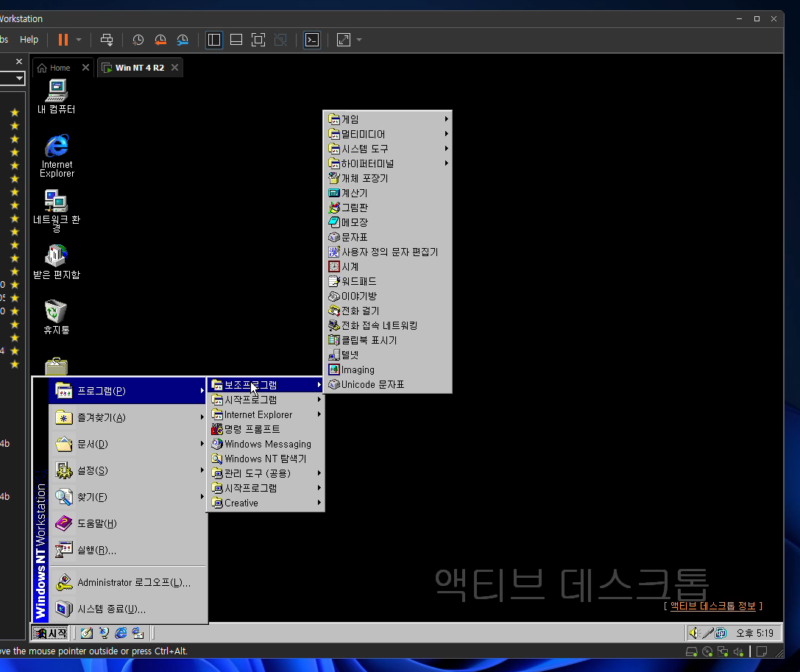The width and height of the screenshot is (800, 672).
Task: Select the 내 컴퓨터 desktop icon
Action: 57,97
